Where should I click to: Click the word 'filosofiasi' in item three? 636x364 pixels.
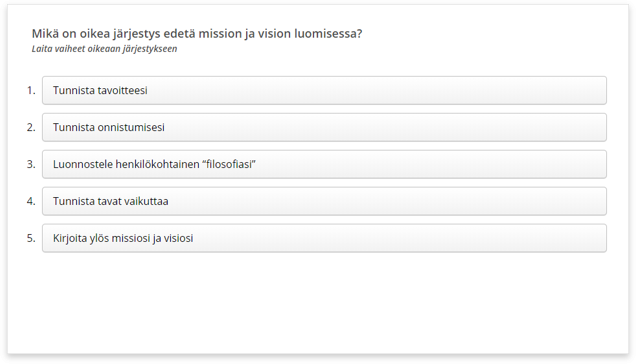click(x=229, y=164)
